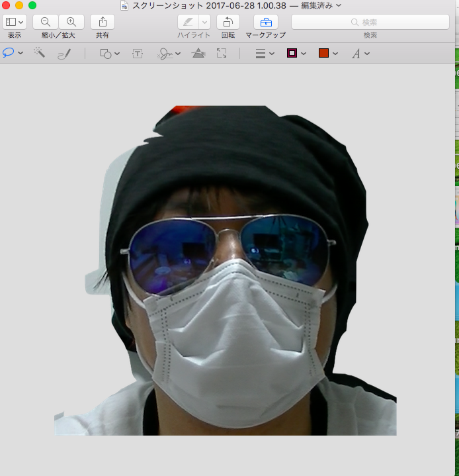Select the Instant Alpha magic wand

tap(39, 53)
